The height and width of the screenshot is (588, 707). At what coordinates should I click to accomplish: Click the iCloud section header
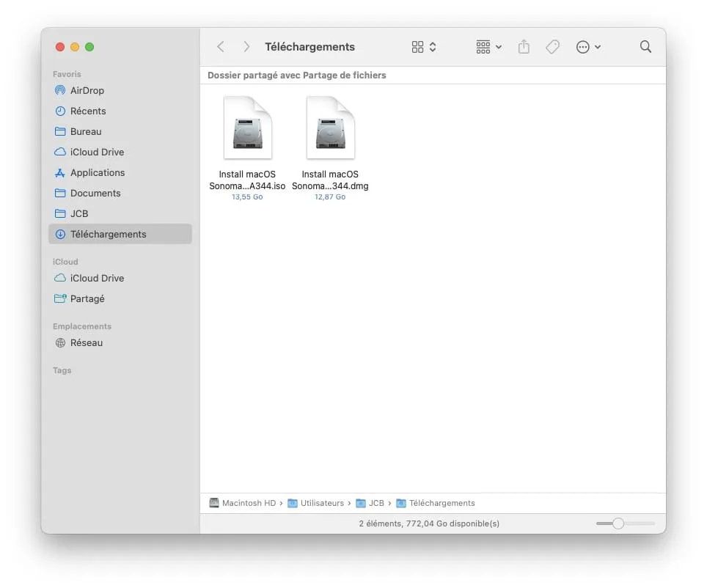coord(65,262)
